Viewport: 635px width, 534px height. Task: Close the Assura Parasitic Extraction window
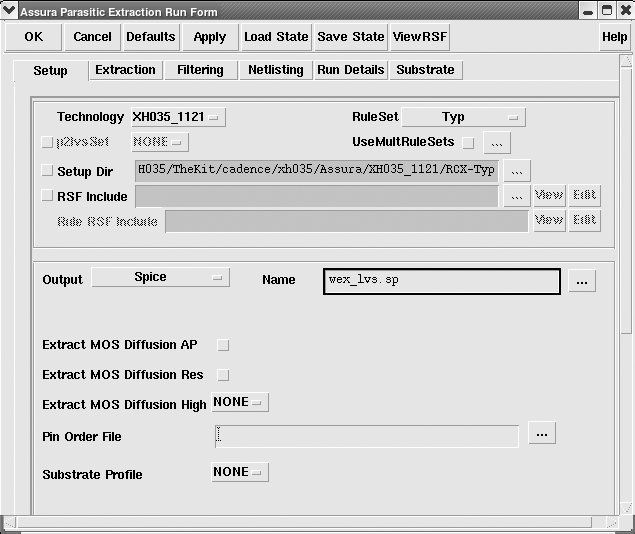tap(625, 11)
